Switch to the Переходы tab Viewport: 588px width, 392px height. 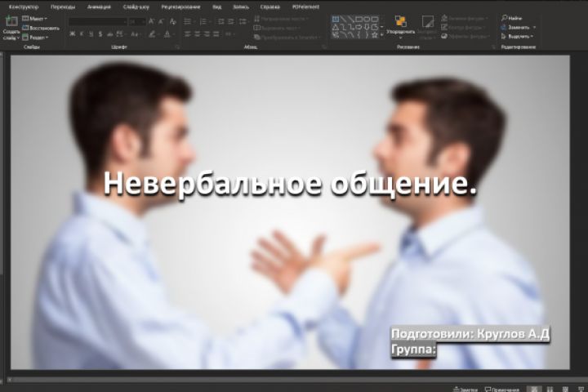point(63,7)
